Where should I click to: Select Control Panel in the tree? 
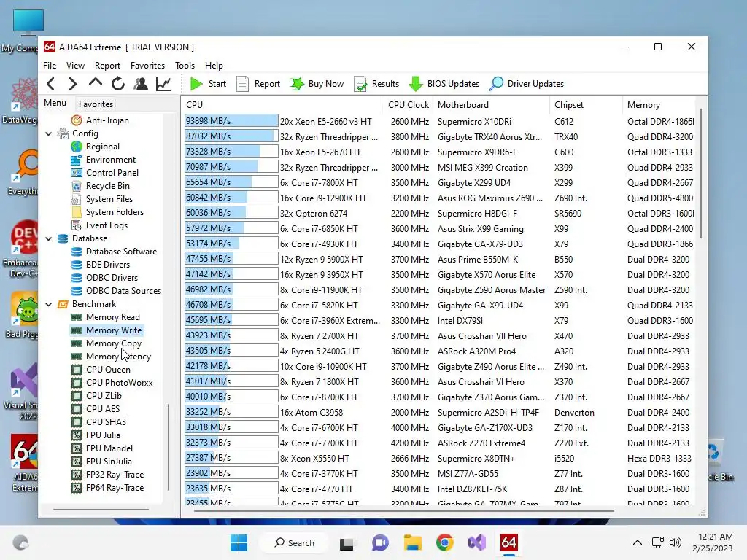click(104, 173)
